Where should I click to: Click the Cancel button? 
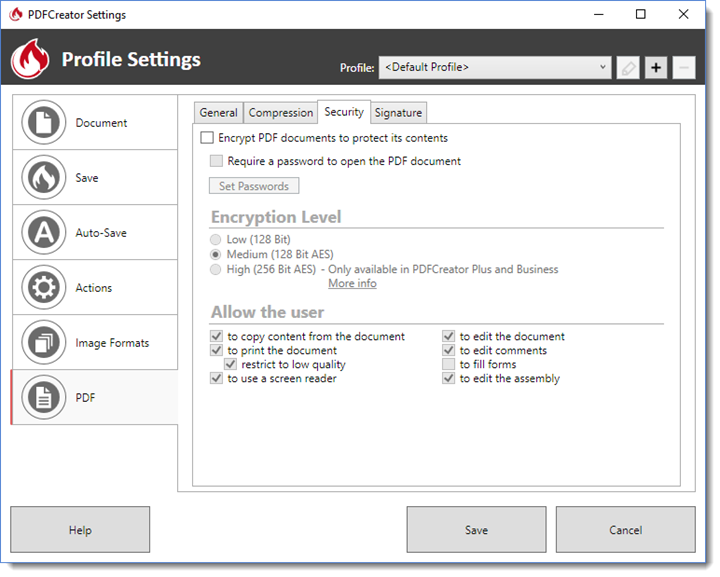click(625, 530)
